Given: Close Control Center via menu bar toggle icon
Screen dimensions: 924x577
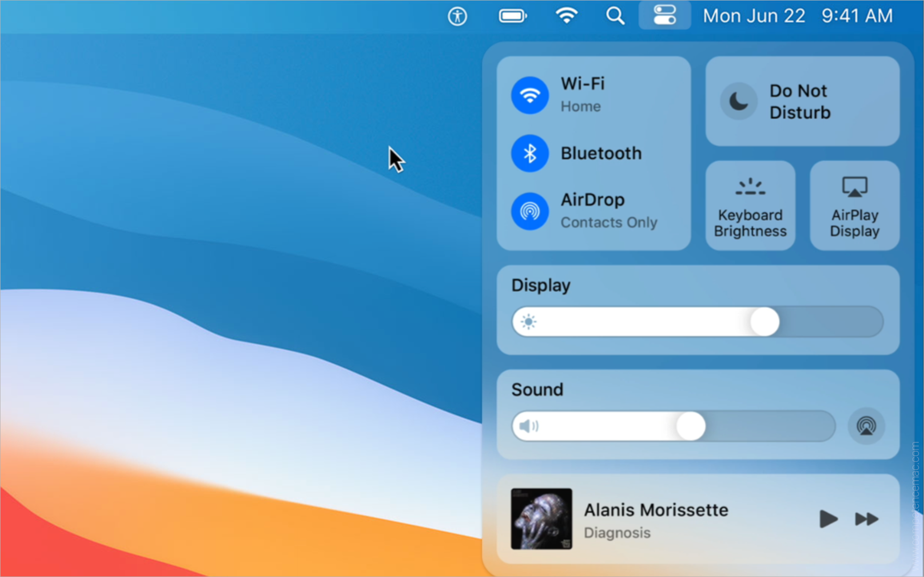Looking at the screenshot, I should pyautogui.click(x=664, y=15).
